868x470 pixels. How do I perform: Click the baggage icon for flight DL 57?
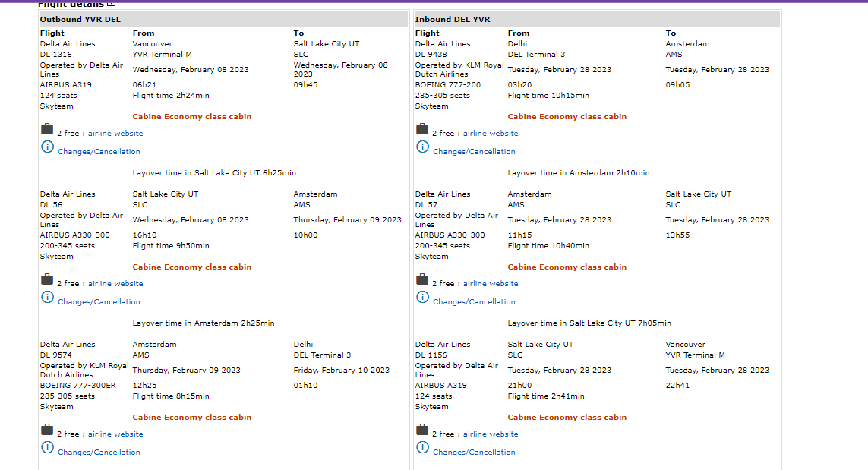click(x=422, y=280)
